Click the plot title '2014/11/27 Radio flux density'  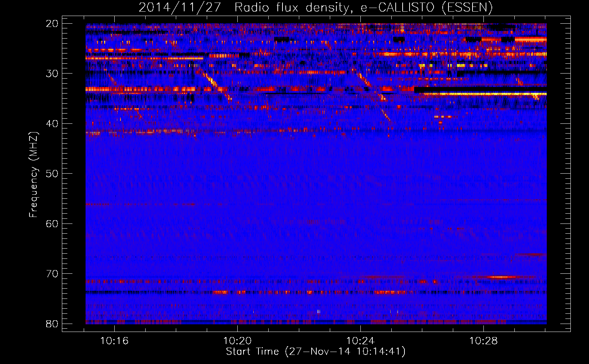[x=316, y=7]
